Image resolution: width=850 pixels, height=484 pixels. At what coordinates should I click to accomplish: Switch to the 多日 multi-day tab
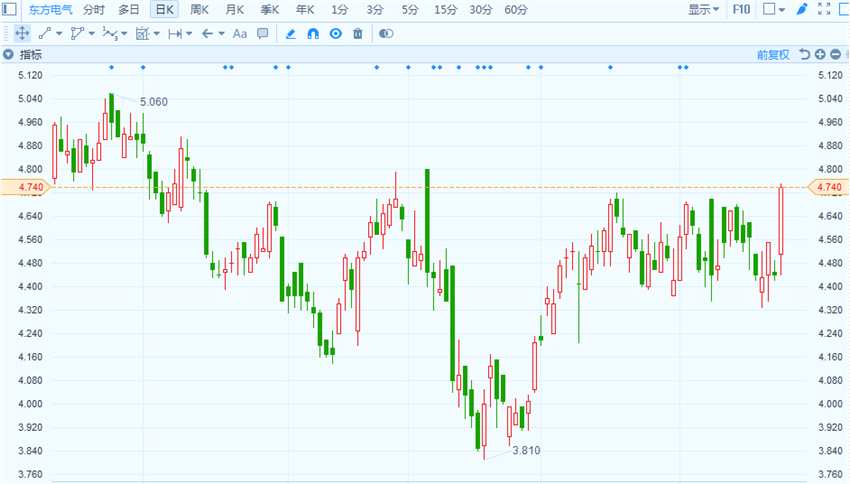(x=129, y=9)
